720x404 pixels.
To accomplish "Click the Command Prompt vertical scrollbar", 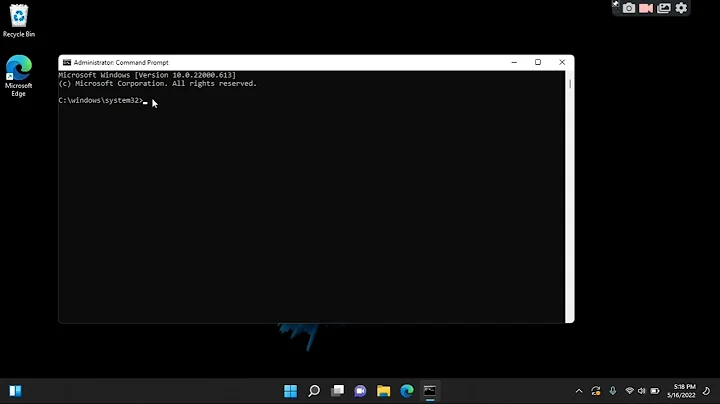I will point(570,196).
